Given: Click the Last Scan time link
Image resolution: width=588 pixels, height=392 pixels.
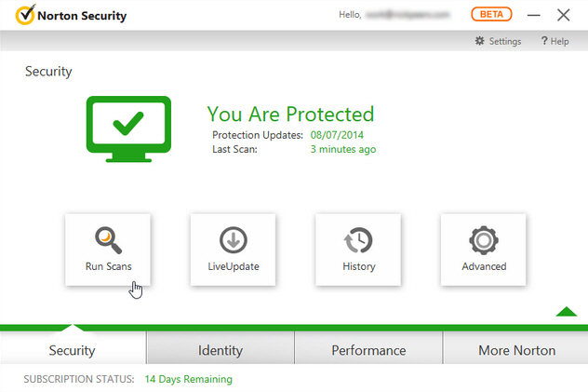Looking at the screenshot, I should coord(342,149).
